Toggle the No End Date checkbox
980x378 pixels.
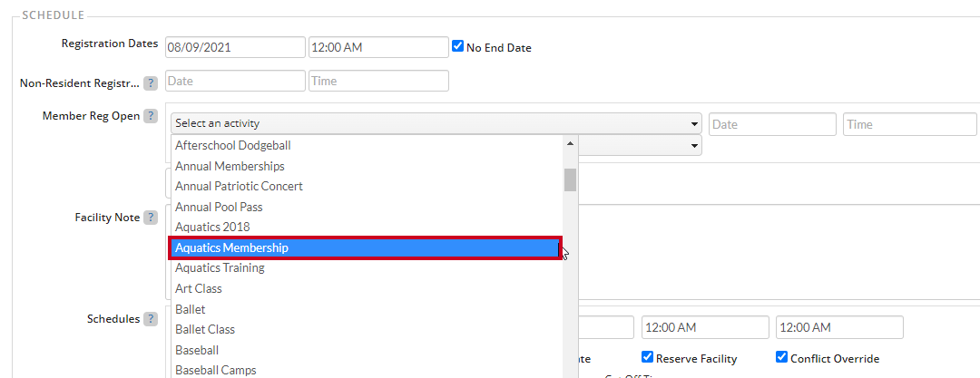[x=457, y=46]
